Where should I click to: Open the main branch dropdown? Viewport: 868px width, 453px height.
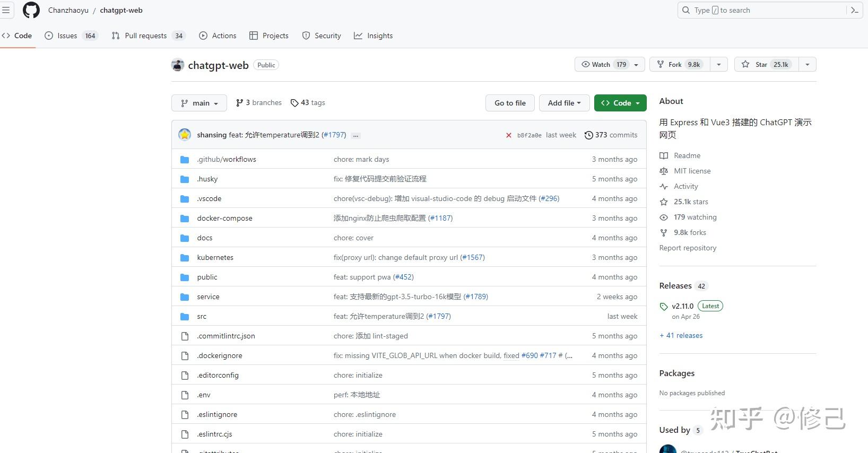[199, 103]
